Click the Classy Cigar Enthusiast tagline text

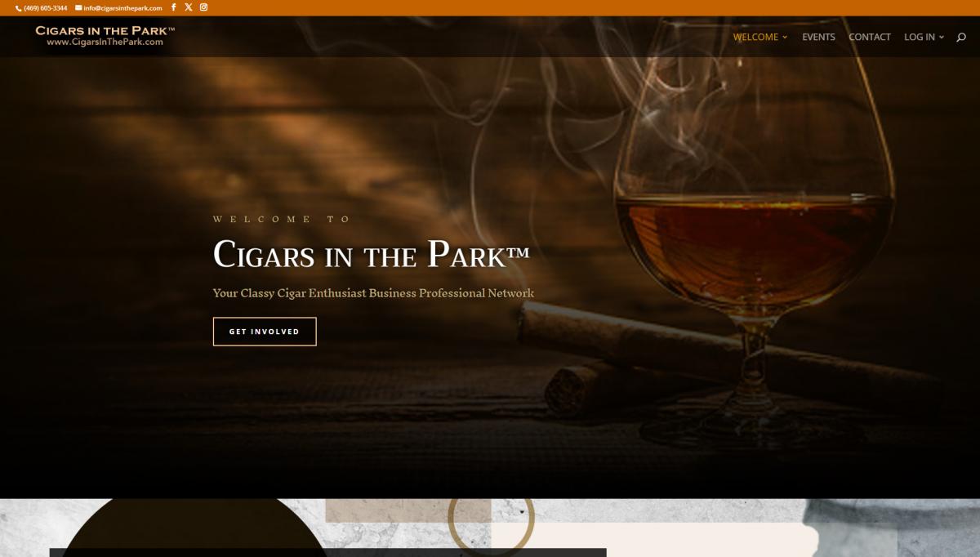pyautogui.click(x=373, y=293)
